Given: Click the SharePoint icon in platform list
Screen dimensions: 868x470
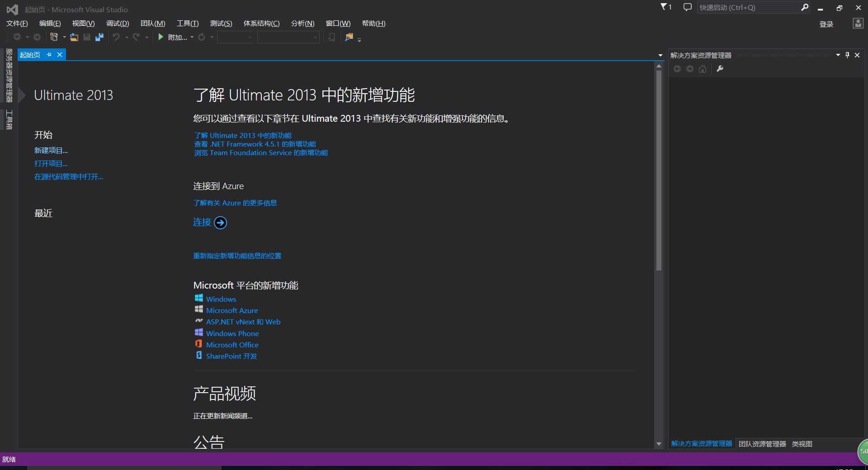Looking at the screenshot, I should point(199,355).
